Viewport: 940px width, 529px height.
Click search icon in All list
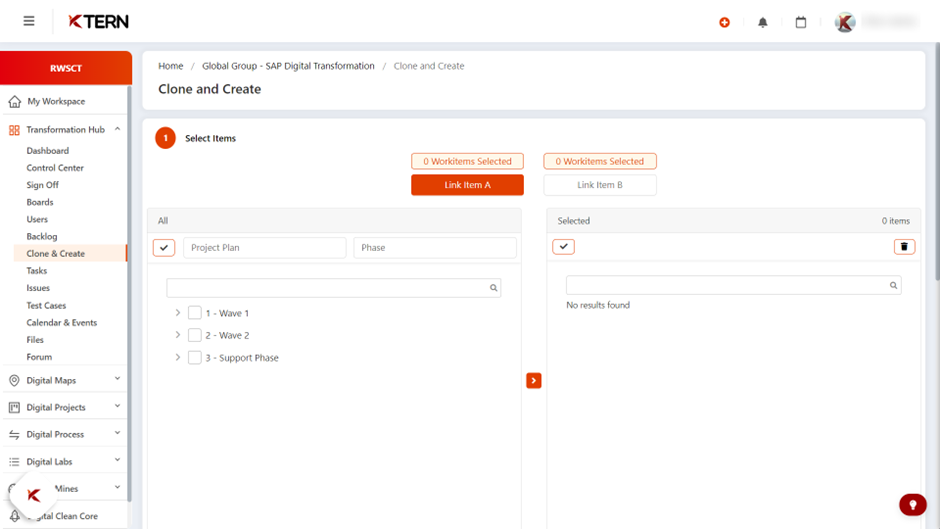click(493, 288)
